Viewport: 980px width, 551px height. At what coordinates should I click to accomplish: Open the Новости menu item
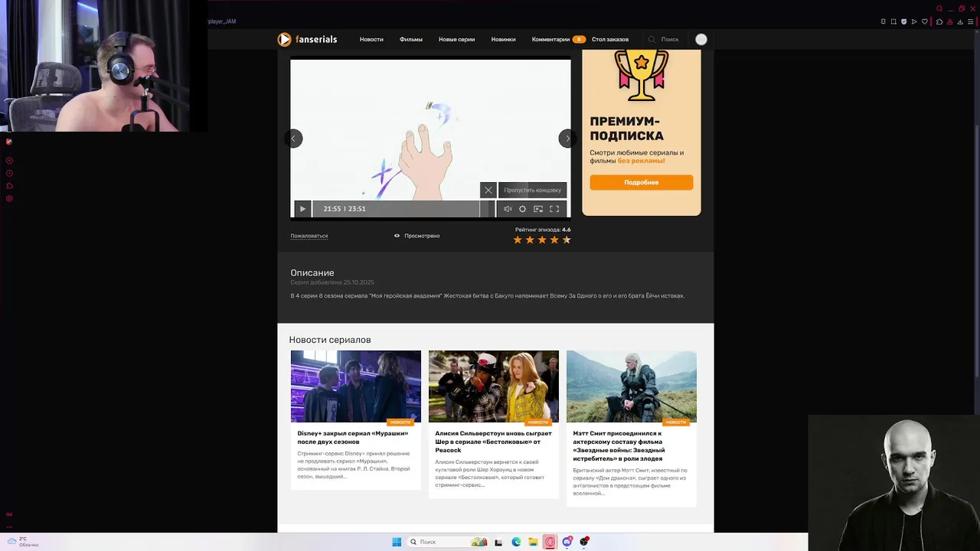click(371, 39)
